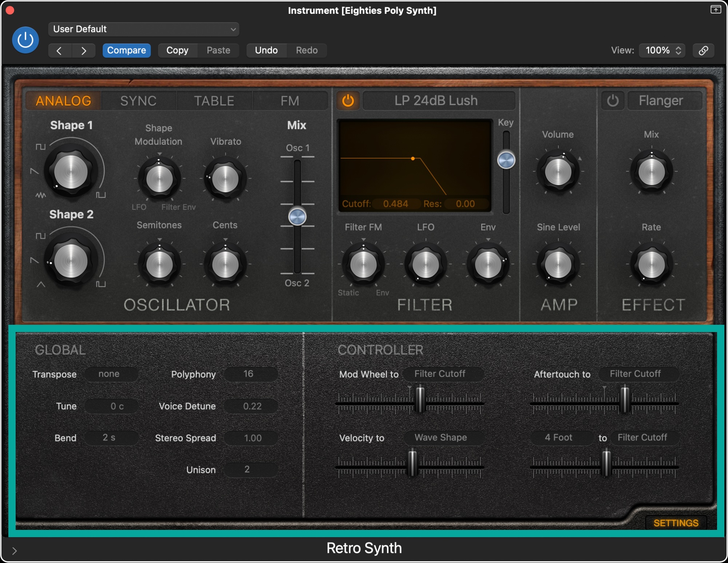Open the SETTINGS tab
Screen dimensions: 728x563
pos(676,523)
